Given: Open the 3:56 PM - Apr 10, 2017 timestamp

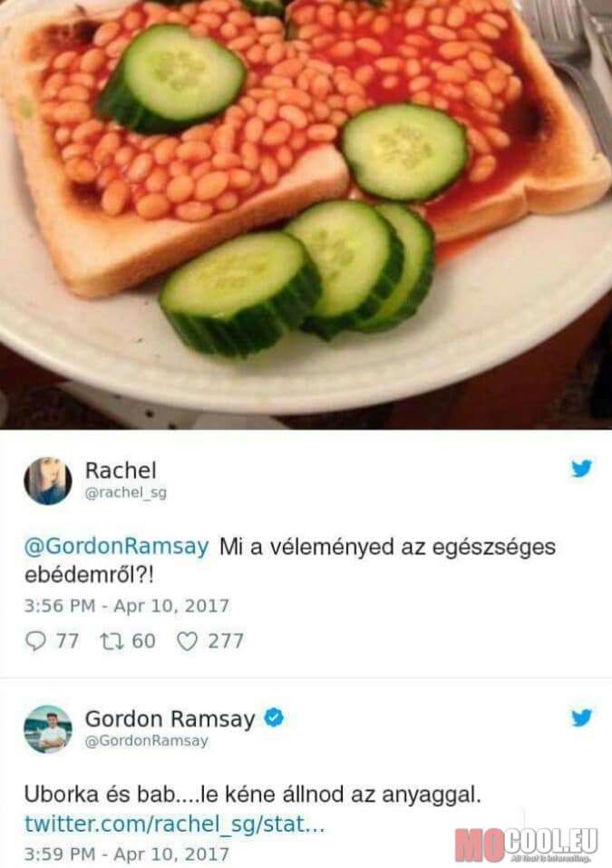Looking at the screenshot, I should point(127,606).
